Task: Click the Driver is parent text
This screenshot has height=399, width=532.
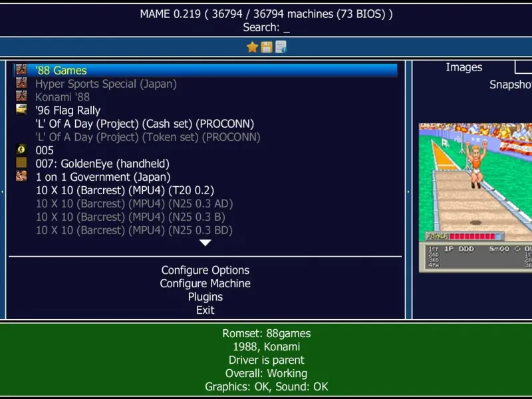Action: click(267, 360)
